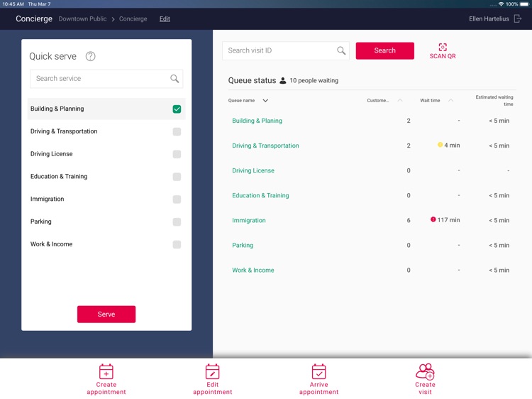Click the logout icon beside Ellen Hartelius
532x399 pixels.
517,18
